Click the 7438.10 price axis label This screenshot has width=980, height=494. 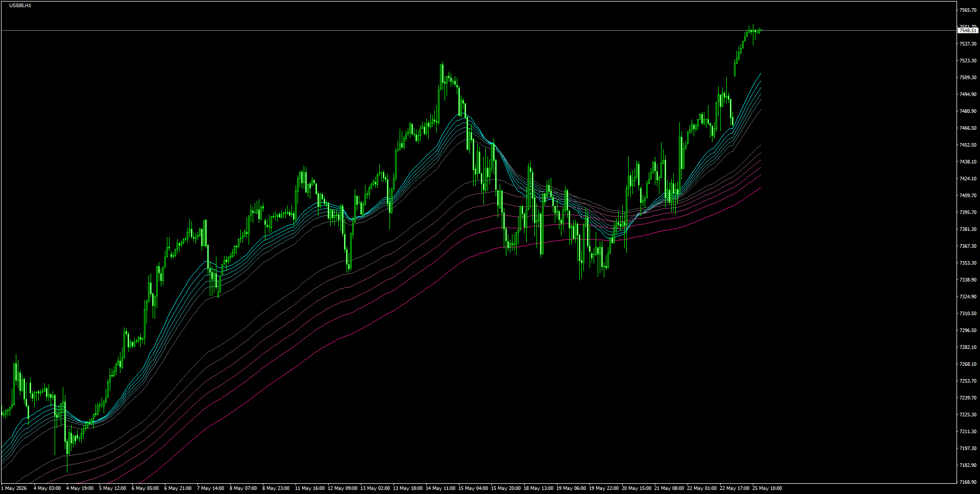[968, 162]
